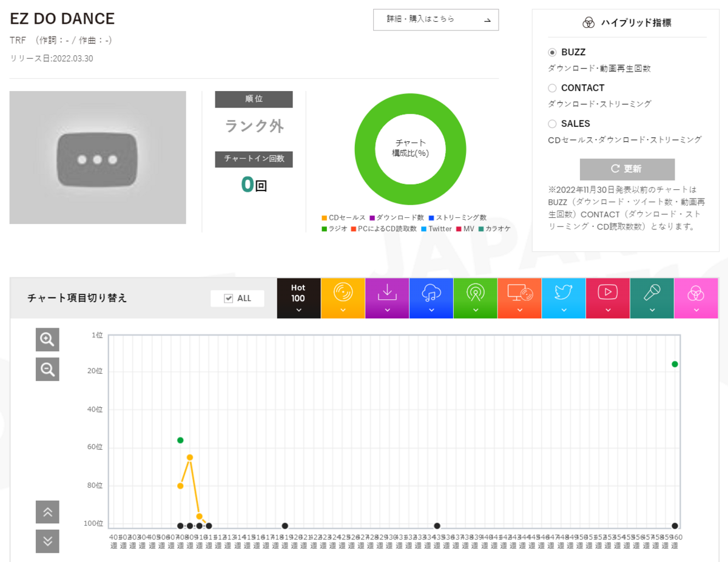
Task: Select the download count icon tab
Action: [387, 298]
